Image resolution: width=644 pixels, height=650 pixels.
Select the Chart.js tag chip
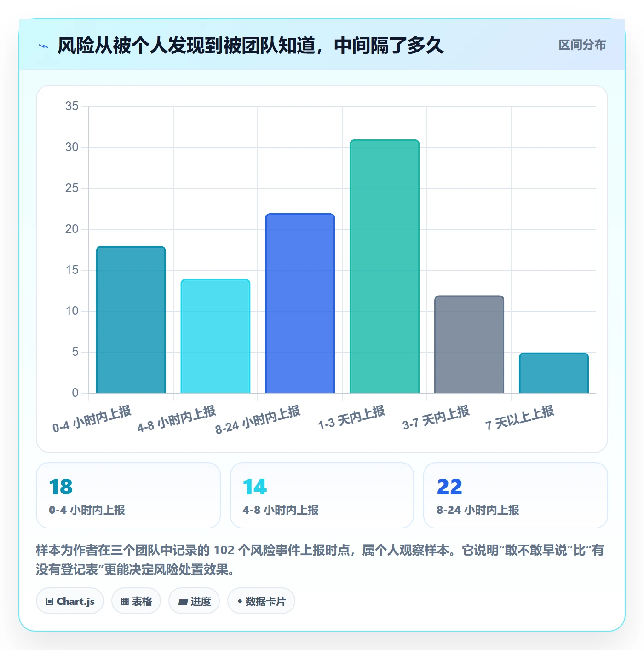click(x=70, y=601)
